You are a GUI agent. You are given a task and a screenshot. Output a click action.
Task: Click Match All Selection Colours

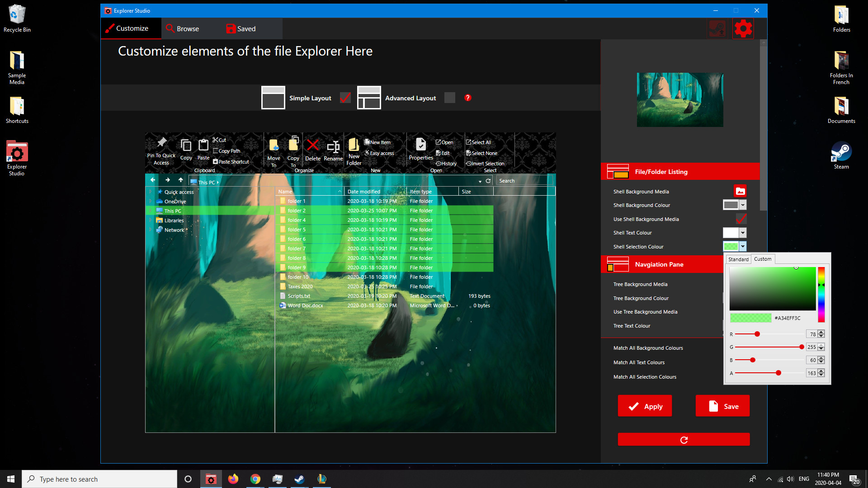coord(645,377)
